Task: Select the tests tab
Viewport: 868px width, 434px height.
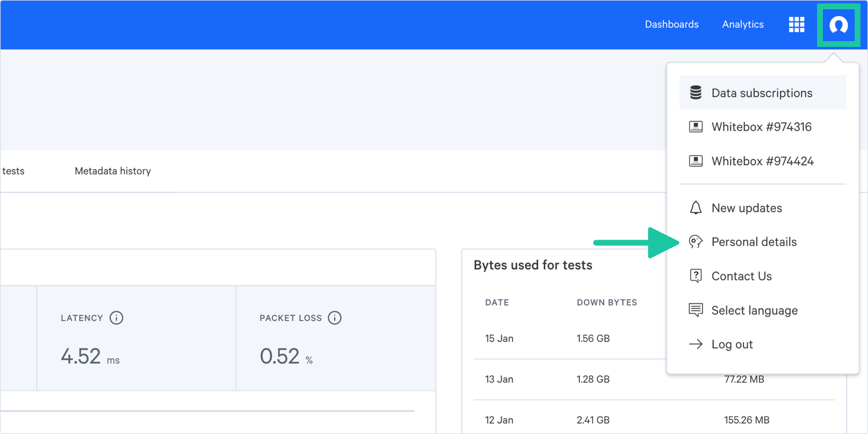Action: [13, 171]
